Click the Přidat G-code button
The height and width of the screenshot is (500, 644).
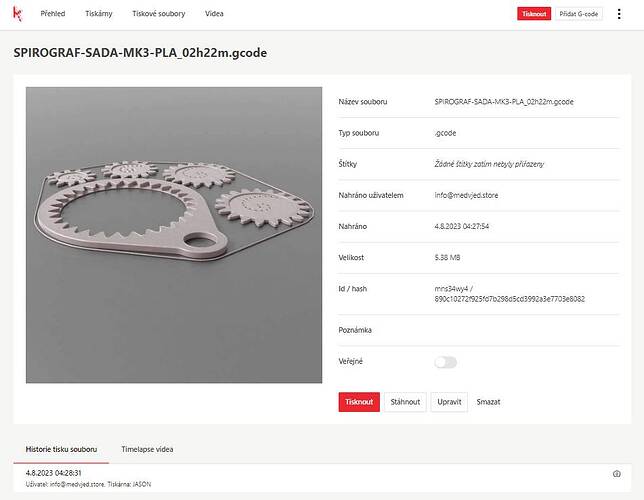coord(579,14)
